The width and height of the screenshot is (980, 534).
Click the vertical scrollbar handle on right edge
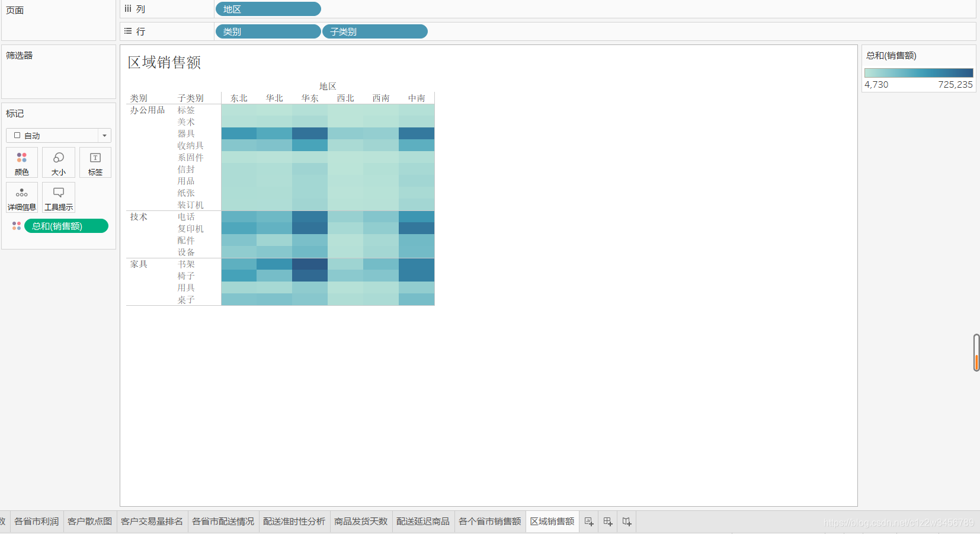976,353
